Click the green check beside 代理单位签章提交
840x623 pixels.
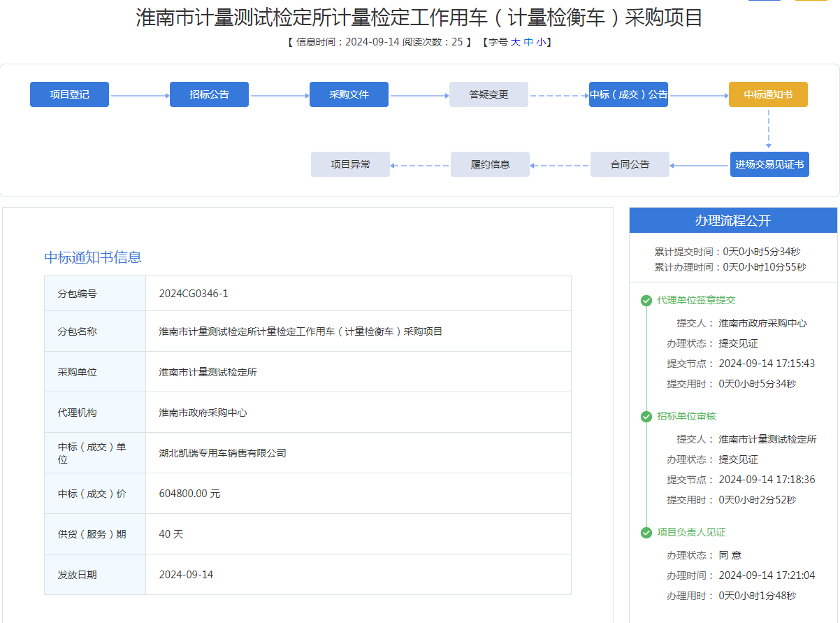[x=646, y=301]
